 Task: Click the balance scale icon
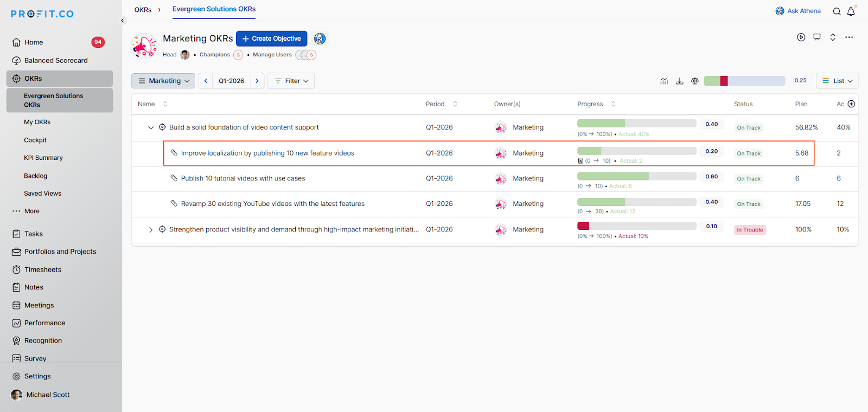click(695, 81)
